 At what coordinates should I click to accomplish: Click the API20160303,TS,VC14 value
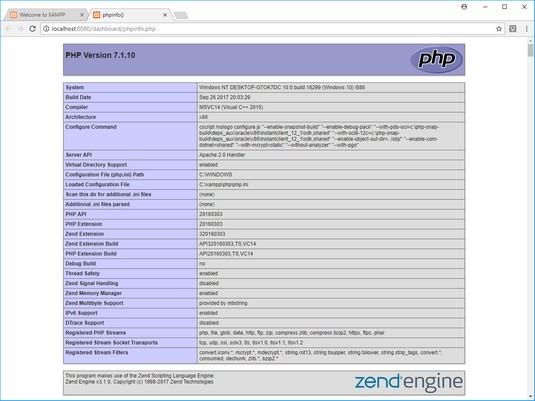tap(226, 254)
